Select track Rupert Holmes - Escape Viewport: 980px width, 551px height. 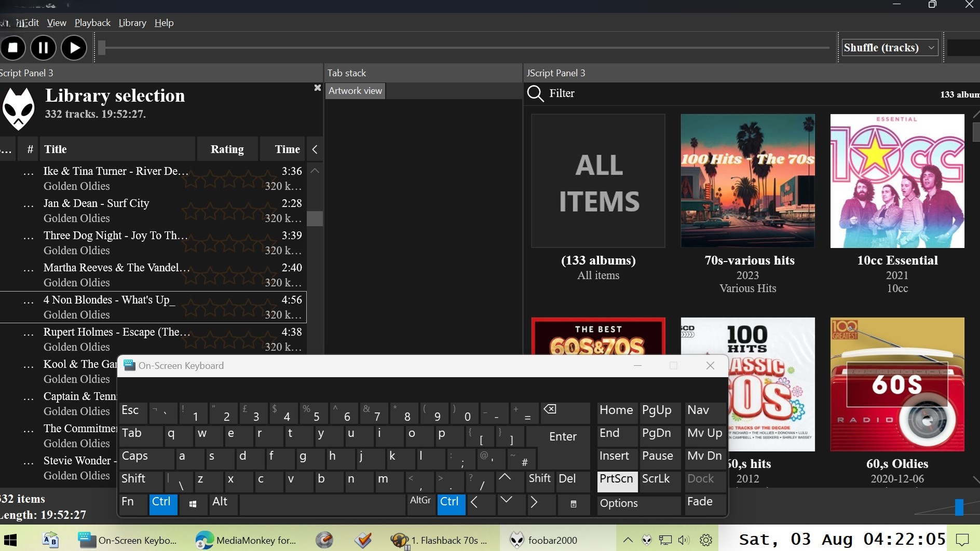(x=153, y=339)
